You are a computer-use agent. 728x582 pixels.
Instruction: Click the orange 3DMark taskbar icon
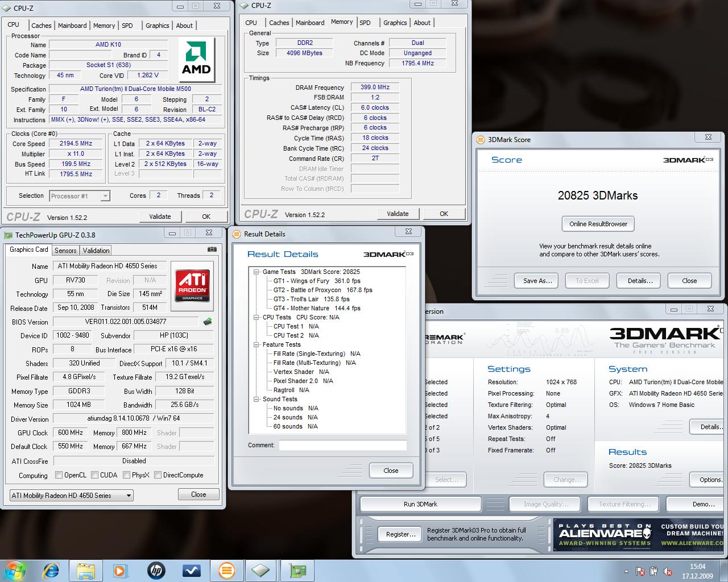point(226,570)
